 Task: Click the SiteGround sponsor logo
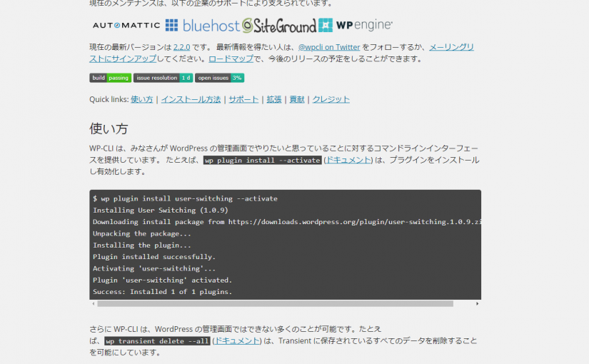coord(278,25)
